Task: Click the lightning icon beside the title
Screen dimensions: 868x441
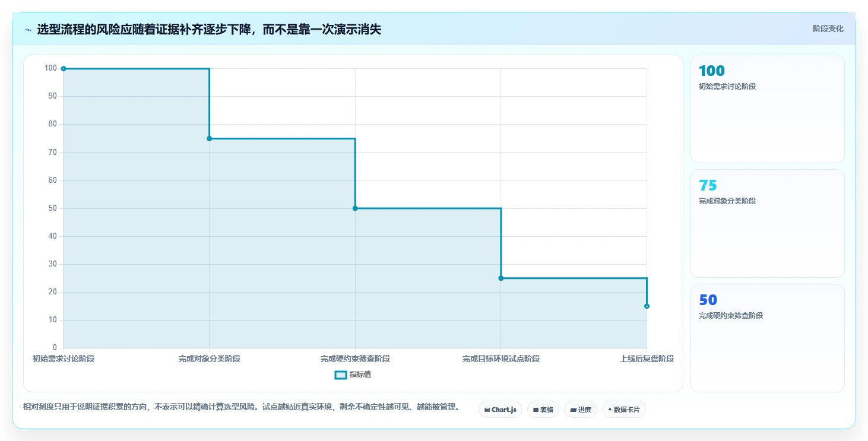Action: point(28,30)
